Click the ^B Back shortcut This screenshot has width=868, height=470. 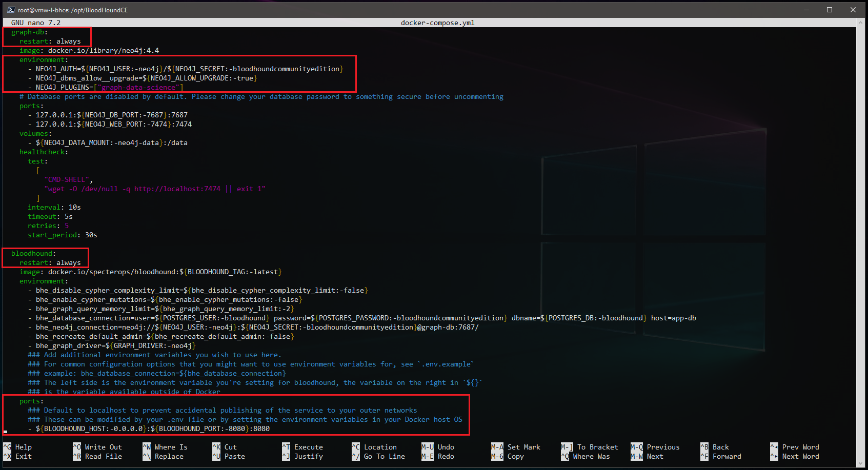715,447
